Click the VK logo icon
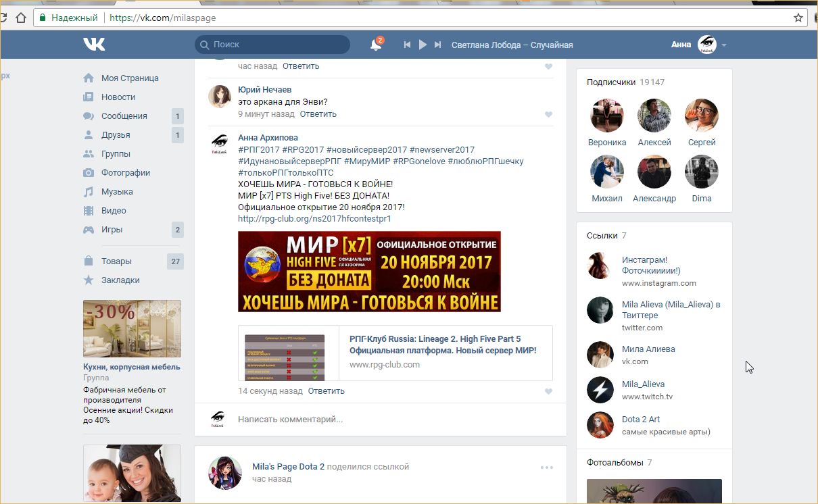Viewport: 818px width, 504px height. (x=94, y=45)
